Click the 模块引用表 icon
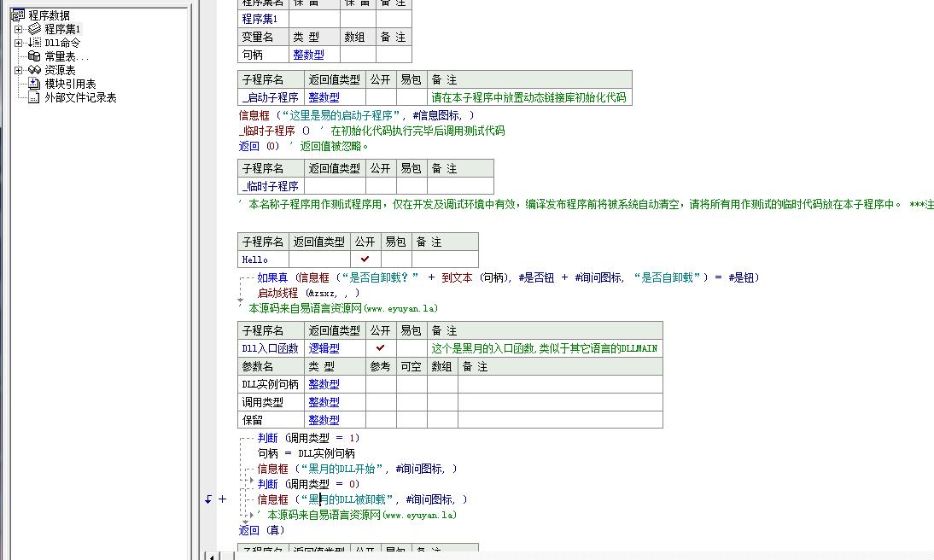 pos(34,84)
